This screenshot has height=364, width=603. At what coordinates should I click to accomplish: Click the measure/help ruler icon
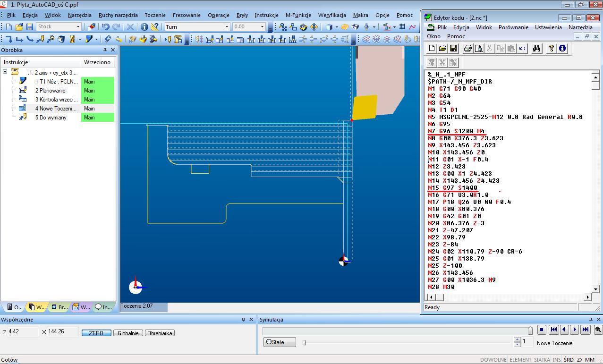point(154,27)
